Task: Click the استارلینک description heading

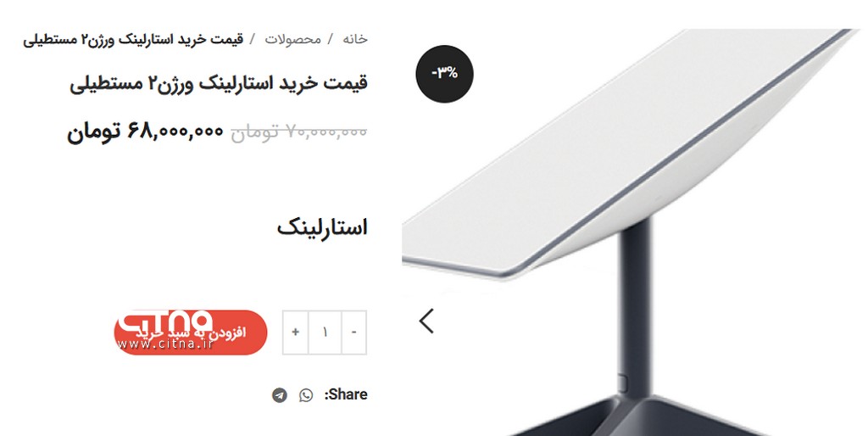Action: point(322,227)
